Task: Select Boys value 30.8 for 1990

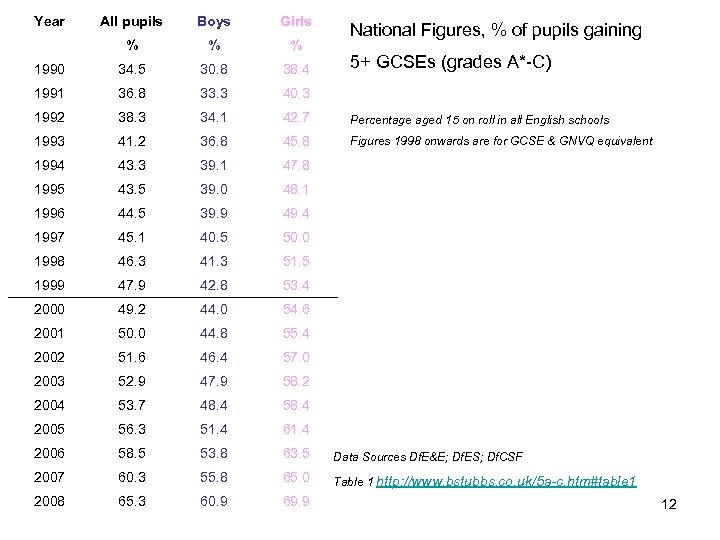Action: (x=213, y=70)
